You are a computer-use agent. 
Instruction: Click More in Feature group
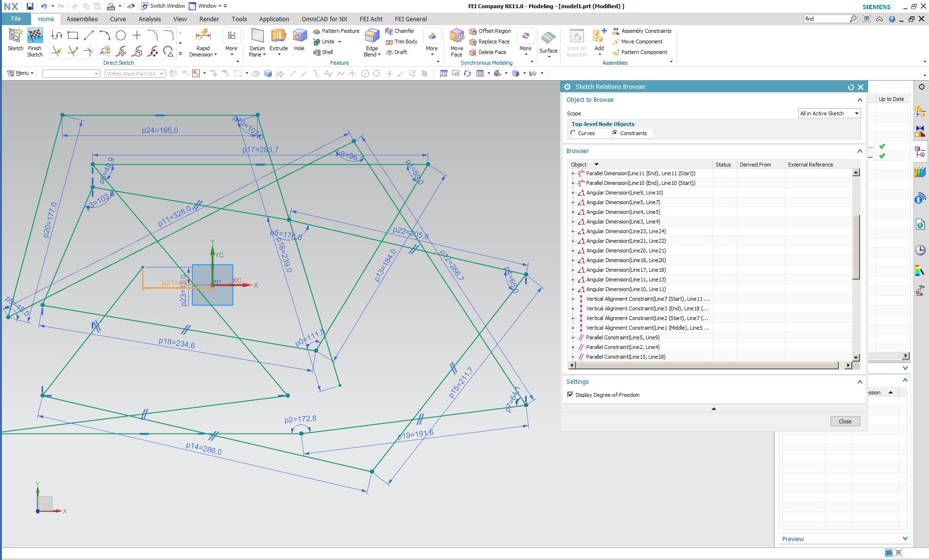tap(432, 42)
